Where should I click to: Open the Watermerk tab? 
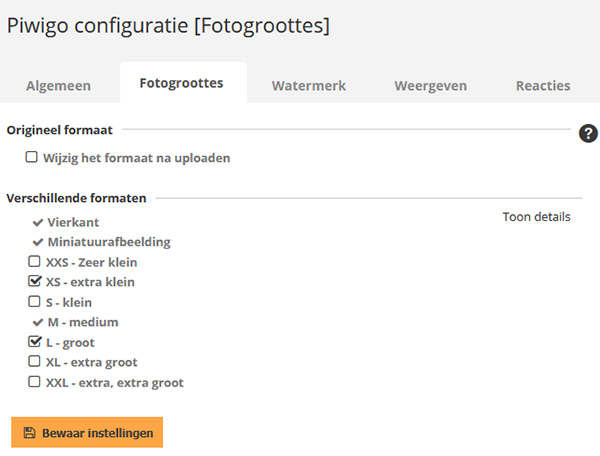[x=309, y=86]
